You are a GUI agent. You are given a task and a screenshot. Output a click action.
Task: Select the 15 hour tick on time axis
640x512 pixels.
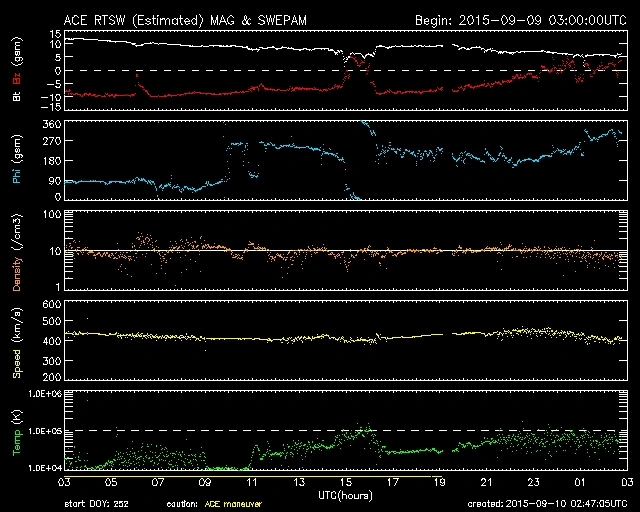345,482
